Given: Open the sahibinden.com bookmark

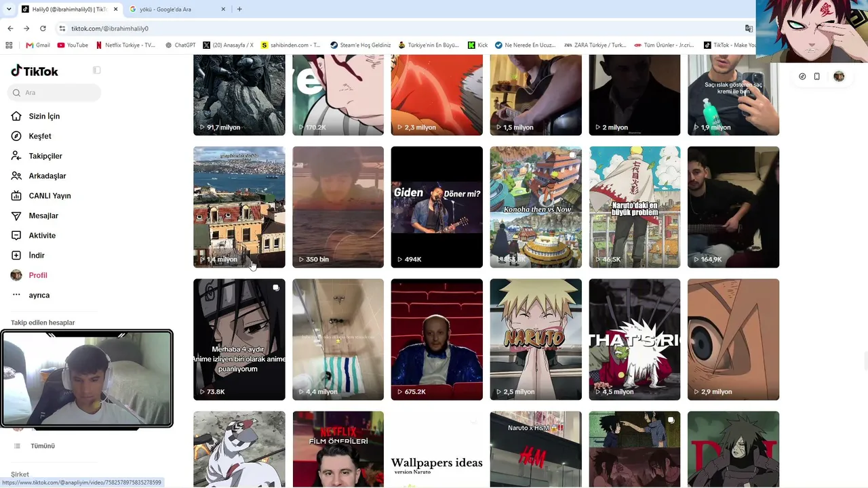Looking at the screenshot, I should pos(291,45).
